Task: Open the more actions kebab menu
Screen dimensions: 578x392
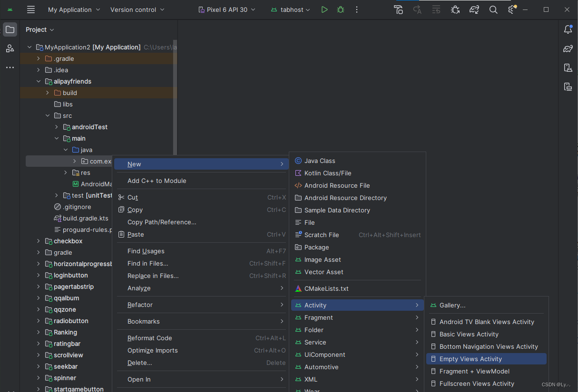Action: [x=357, y=10]
